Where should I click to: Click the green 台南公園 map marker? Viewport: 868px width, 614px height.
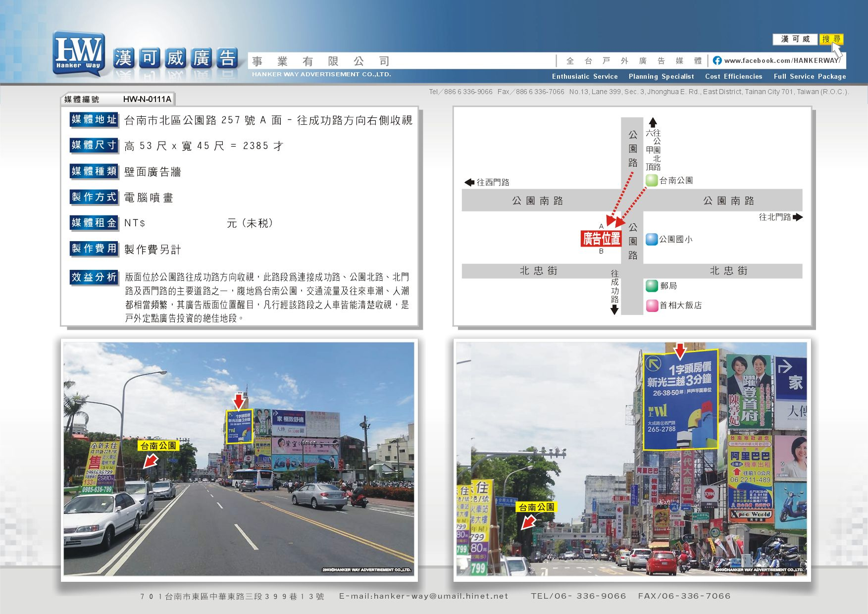(x=652, y=180)
